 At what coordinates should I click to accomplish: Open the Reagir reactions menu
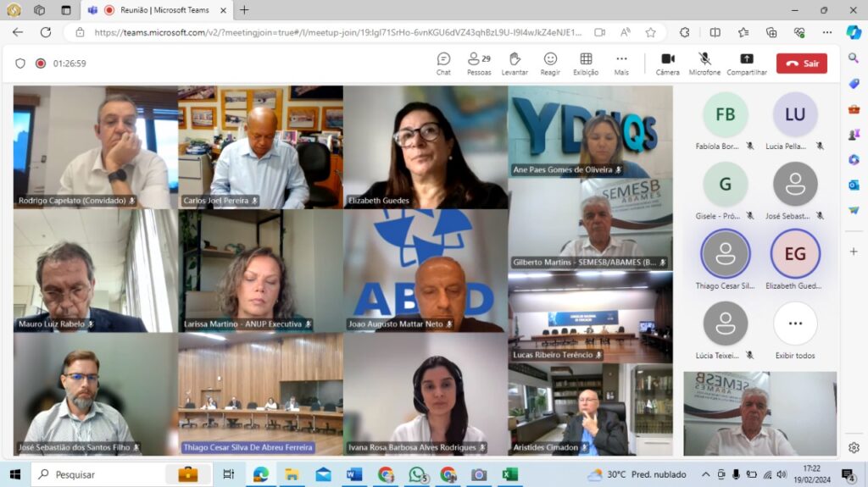pyautogui.click(x=550, y=63)
